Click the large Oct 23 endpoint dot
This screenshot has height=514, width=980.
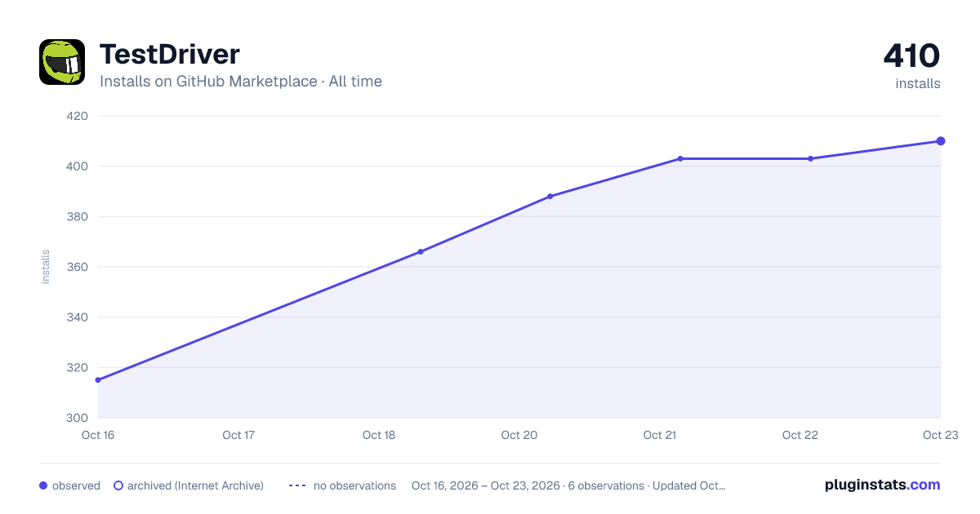[941, 141]
